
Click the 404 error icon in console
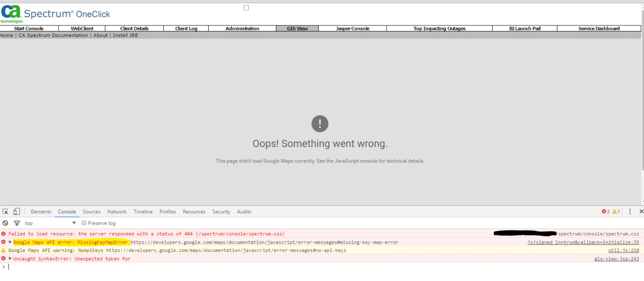click(x=3, y=234)
